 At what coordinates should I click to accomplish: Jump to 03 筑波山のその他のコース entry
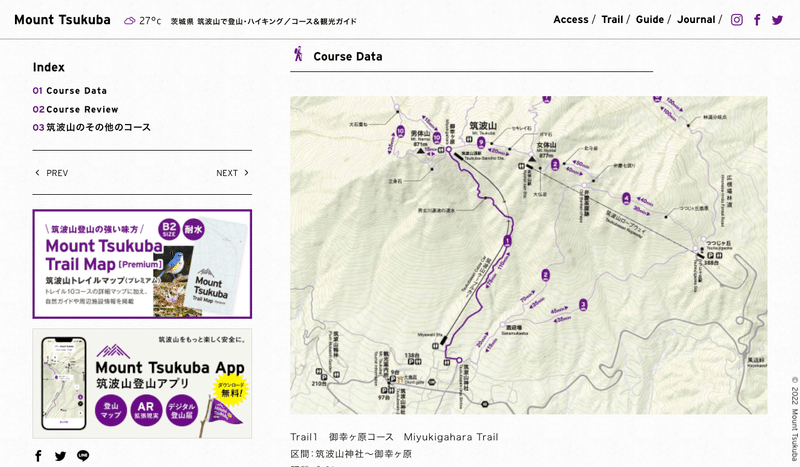pyautogui.click(x=92, y=127)
